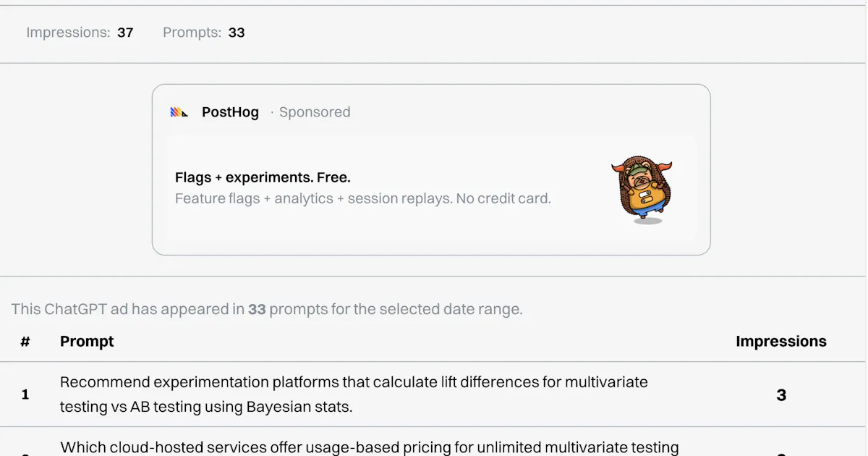Image resolution: width=868 pixels, height=456 pixels.
Task: Open the cloud-hosted usage-based pricing prompt row
Action: (433, 442)
